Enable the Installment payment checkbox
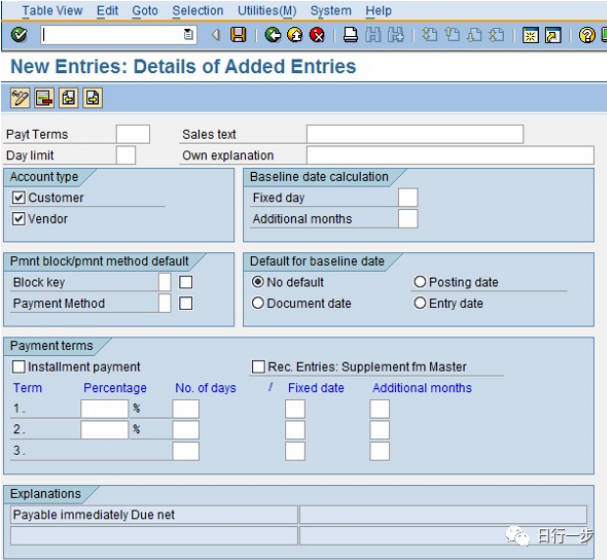Screen dimensions: 607x560 [x=19, y=366]
